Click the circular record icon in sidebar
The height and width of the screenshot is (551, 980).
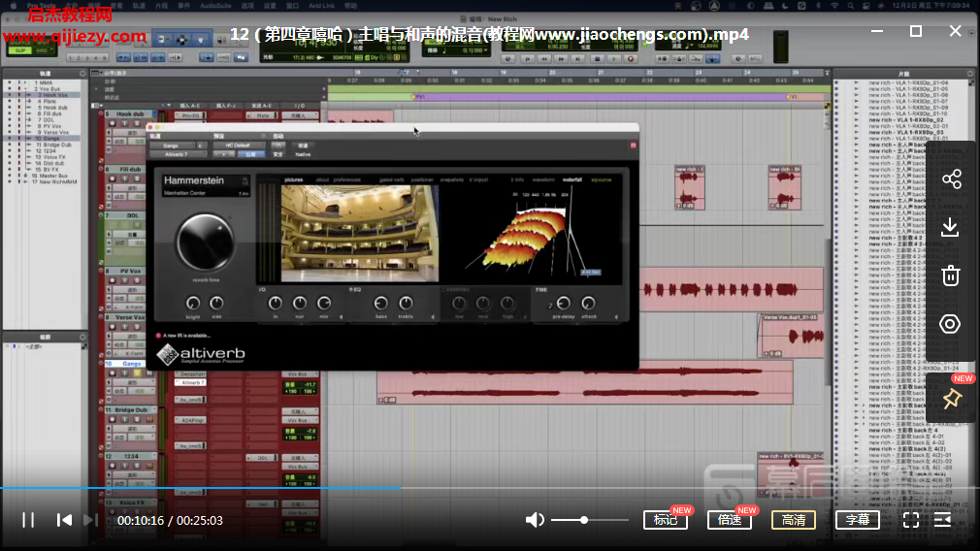[x=950, y=324]
